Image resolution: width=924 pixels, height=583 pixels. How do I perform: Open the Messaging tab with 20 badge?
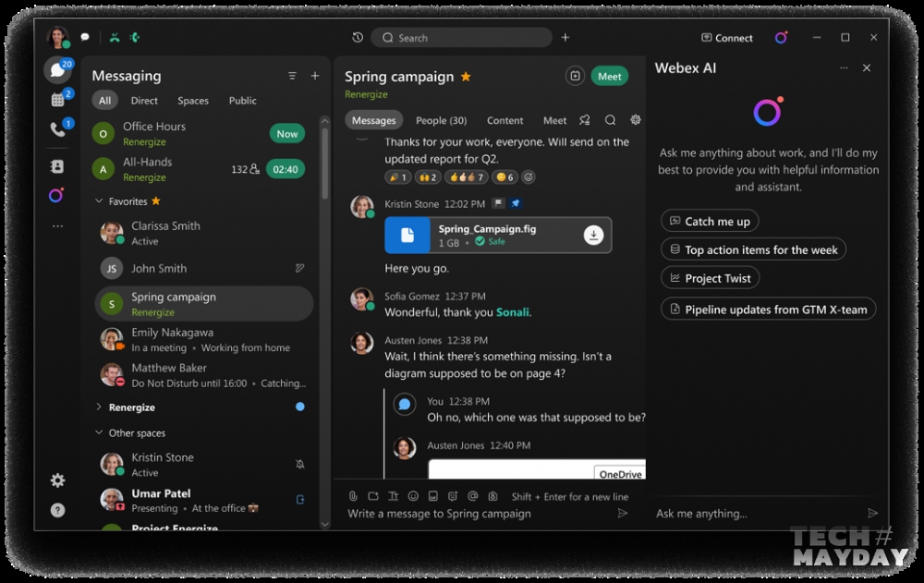click(x=57, y=70)
